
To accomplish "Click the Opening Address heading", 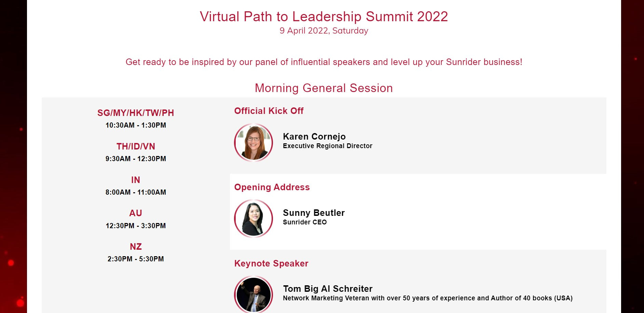I will [x=272, y=187].
